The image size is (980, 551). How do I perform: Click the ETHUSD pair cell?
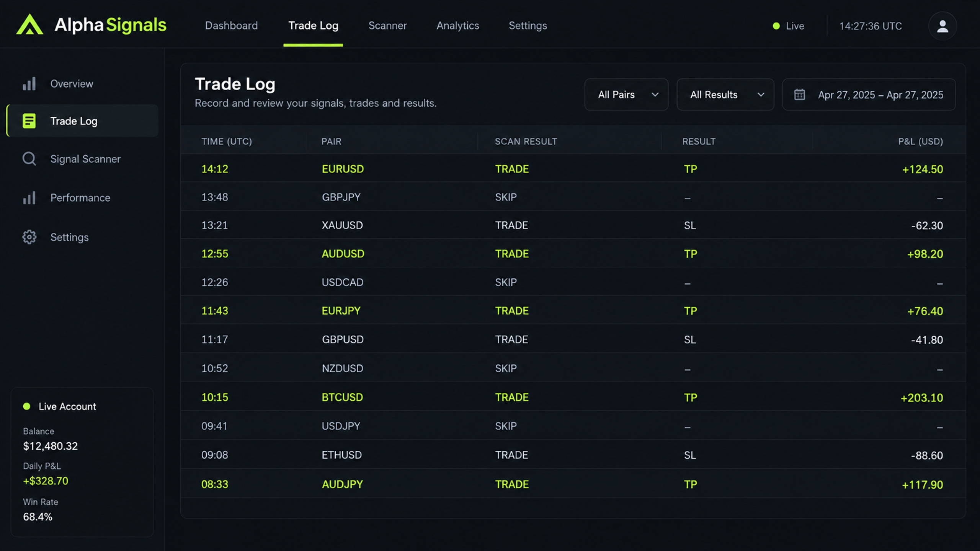tap(341, 455)
